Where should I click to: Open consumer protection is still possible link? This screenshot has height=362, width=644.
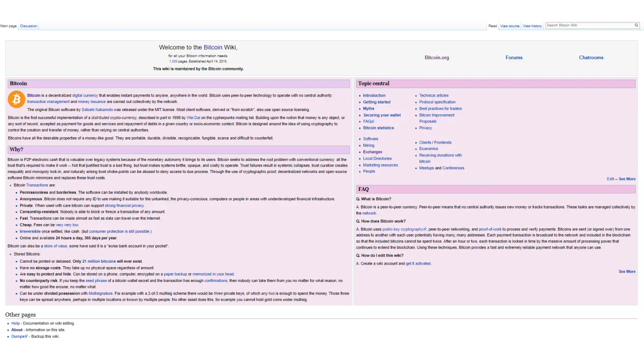[x=119, y=232]
